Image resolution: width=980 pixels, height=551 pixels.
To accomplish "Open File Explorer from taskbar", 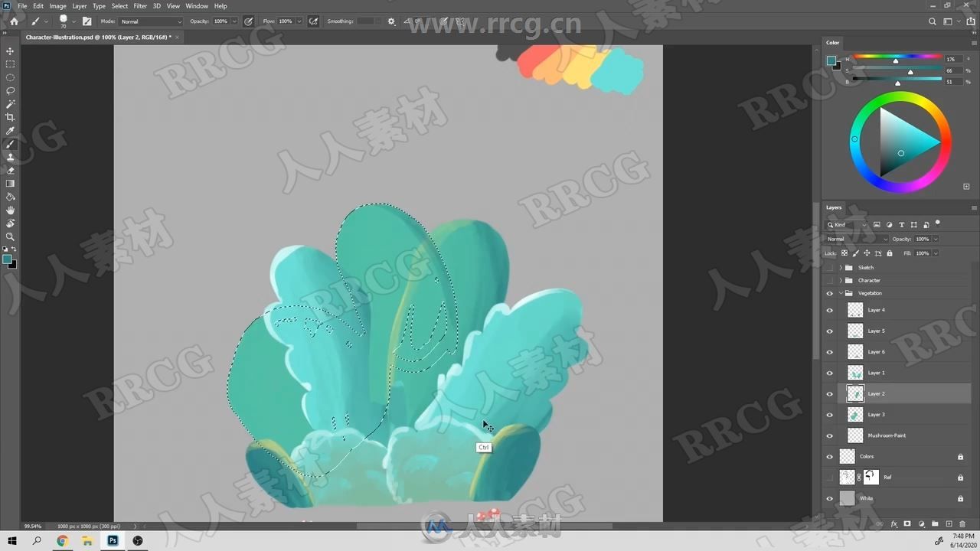I will click(x=87, y=540).
